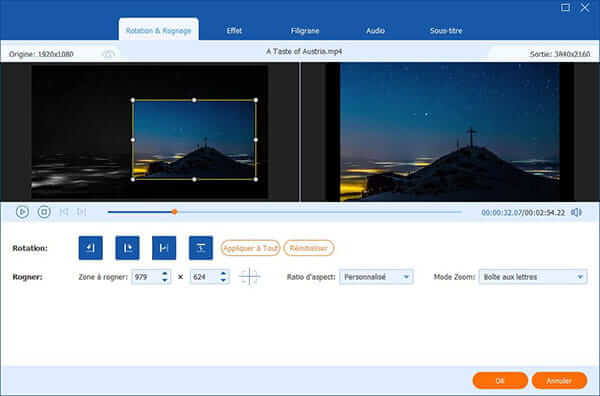Toggle the preview eye icon next to Origine
Image resolution: width=600 pixels, height=396 pixels.
click(108, 54)
